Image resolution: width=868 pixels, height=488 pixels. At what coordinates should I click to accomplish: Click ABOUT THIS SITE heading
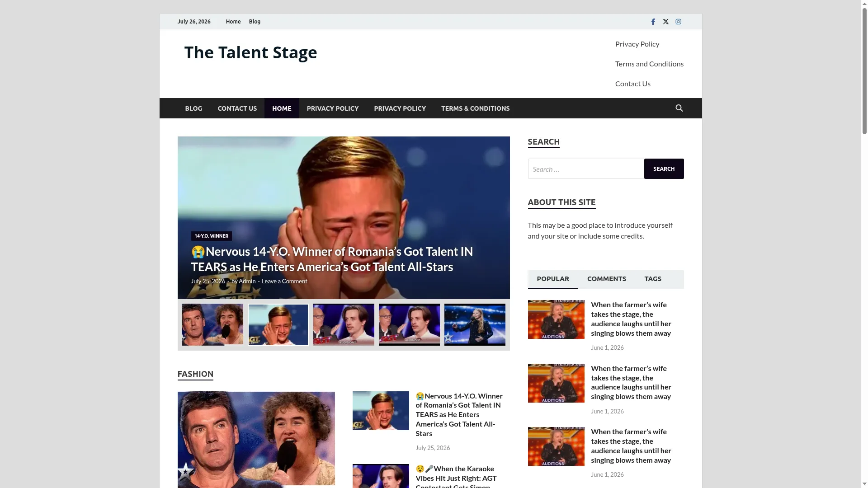[561, 202]
